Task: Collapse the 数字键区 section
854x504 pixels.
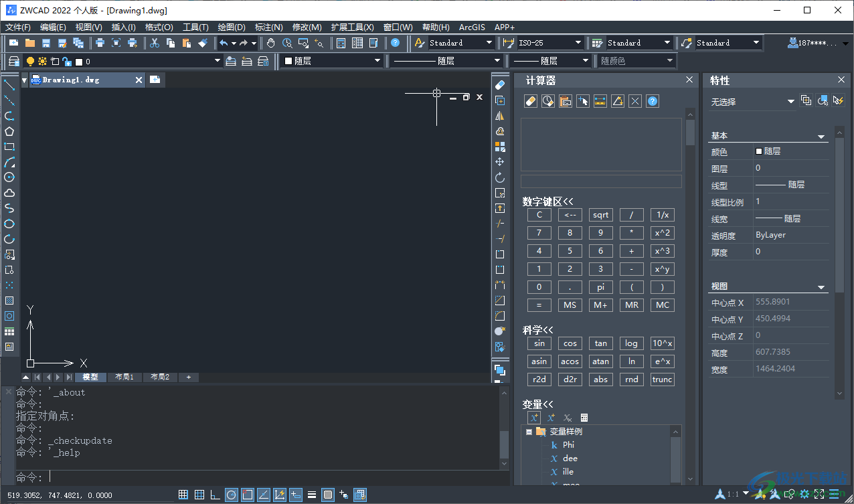Action: coord(548,201)
